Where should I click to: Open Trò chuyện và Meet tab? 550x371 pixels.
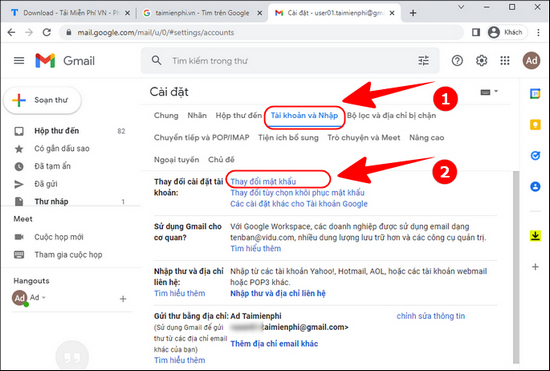tap(364, 137)
